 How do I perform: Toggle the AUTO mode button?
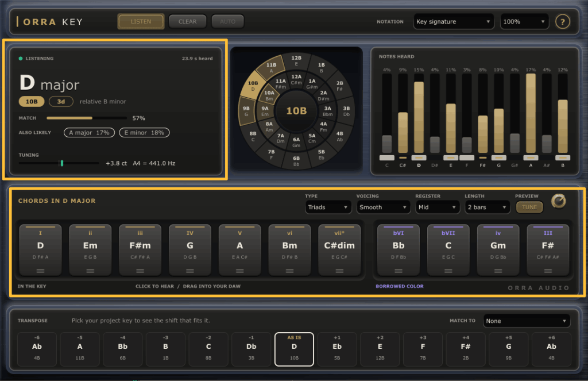pyautogui.click(x=227, y=21)
